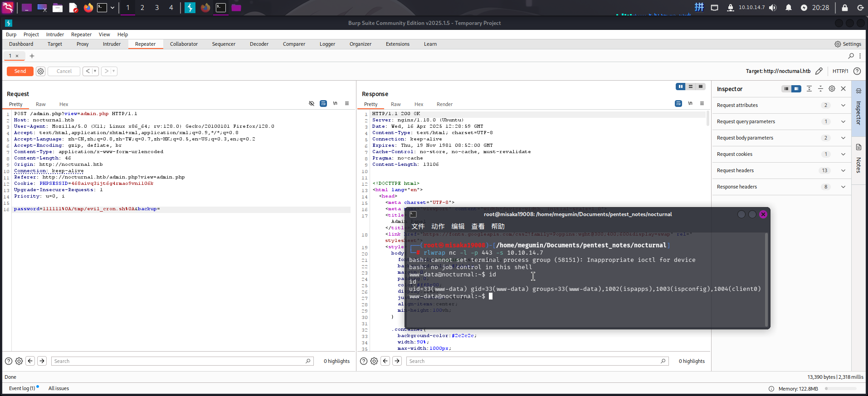Toggle show newlines in Request panel
868x396 pixels.
(335, 103)
